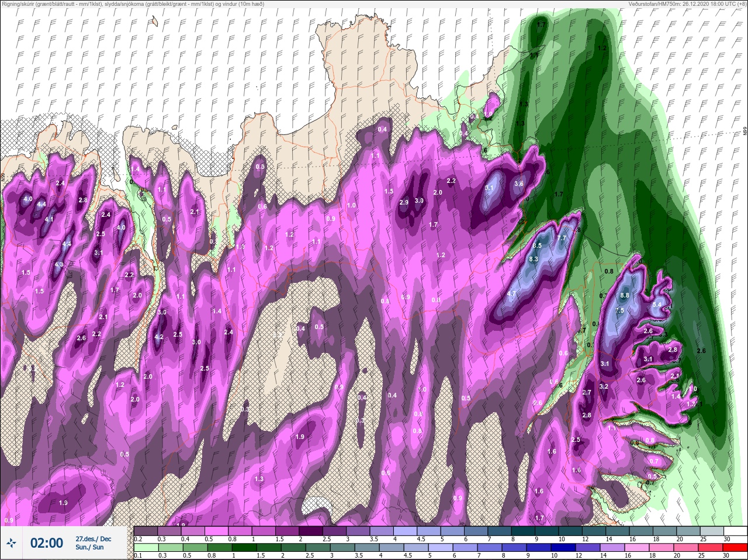Click the 8.3 precipitation value on the map

(x=534, y=259)
